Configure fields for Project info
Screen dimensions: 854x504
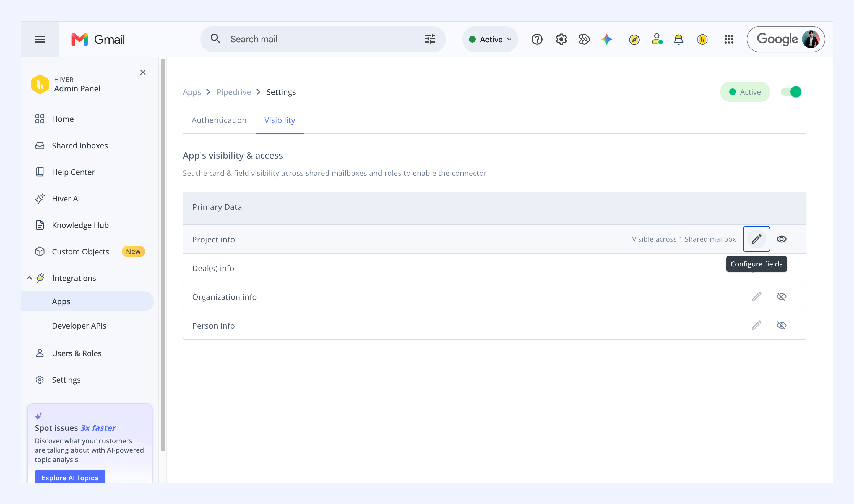pyautogui.click(x=756, y=239)
